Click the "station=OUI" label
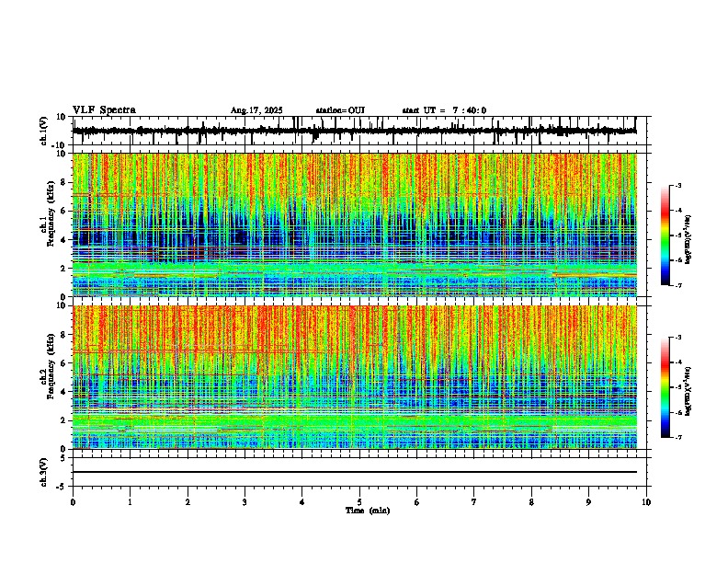728x563 pixels. tap(340, 110)
